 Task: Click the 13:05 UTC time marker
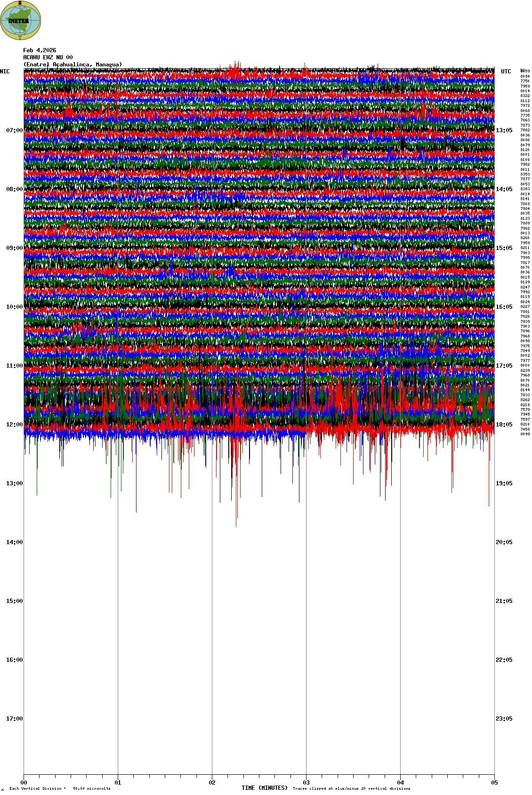(504, 130)
